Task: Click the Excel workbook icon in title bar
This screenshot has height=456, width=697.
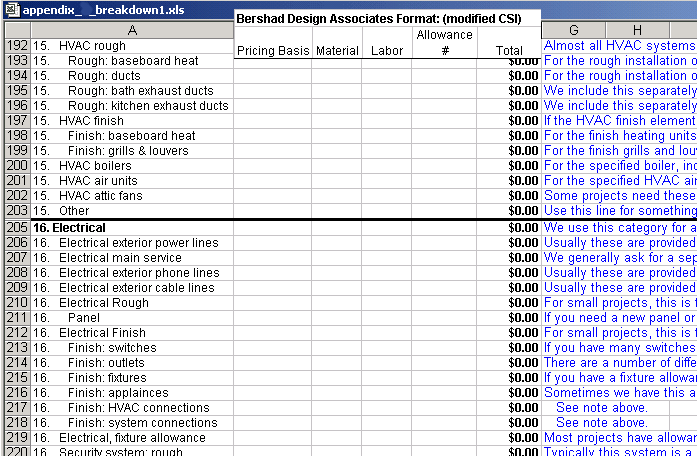Action: click(x=11, y=9)
